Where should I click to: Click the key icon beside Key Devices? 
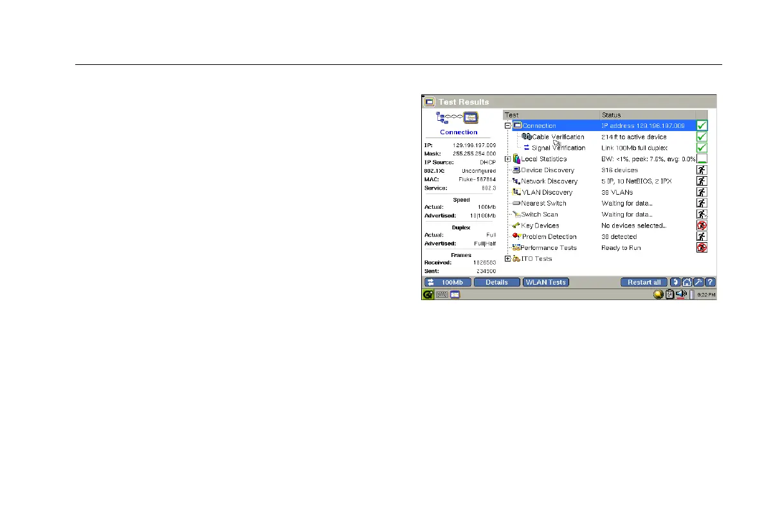tap(516, 226)
